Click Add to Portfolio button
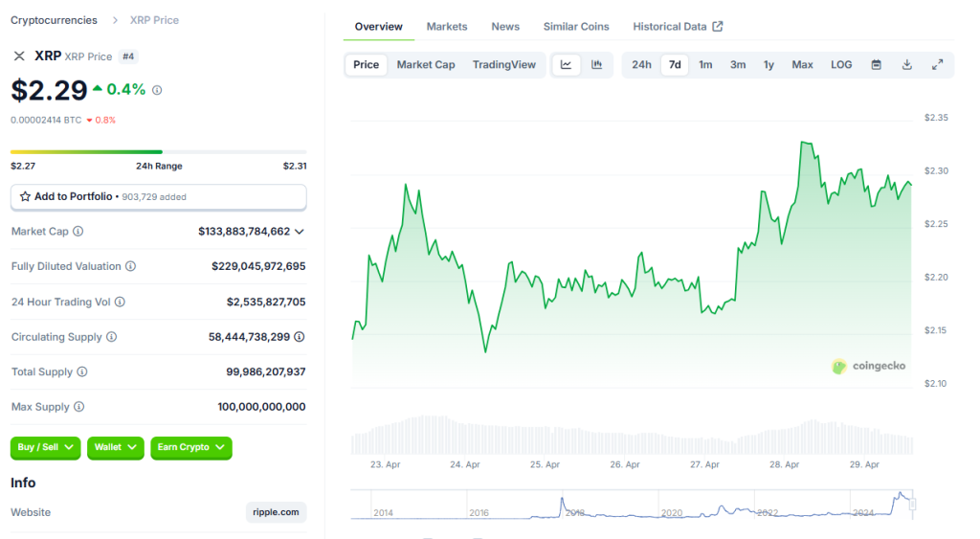980x539 pixels. [x=159, y=197]
